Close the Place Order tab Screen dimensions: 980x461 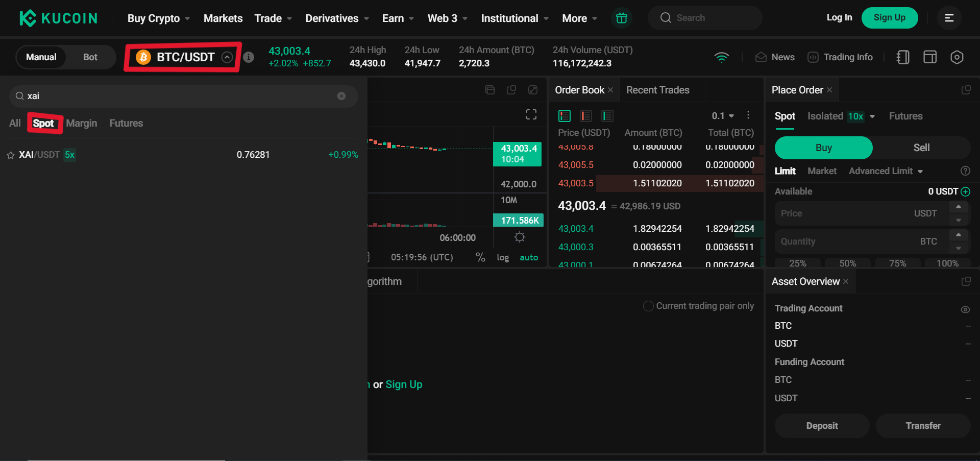[829, 90]
